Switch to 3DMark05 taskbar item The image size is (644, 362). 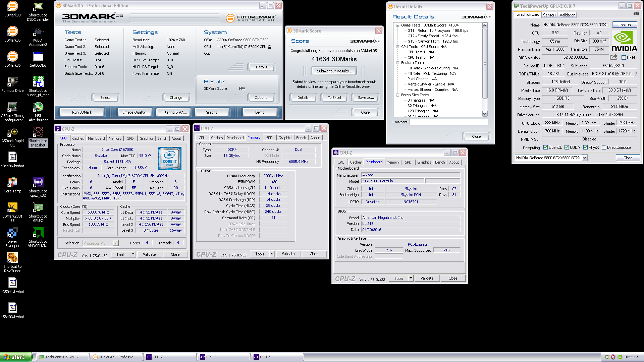click(116, 357)
